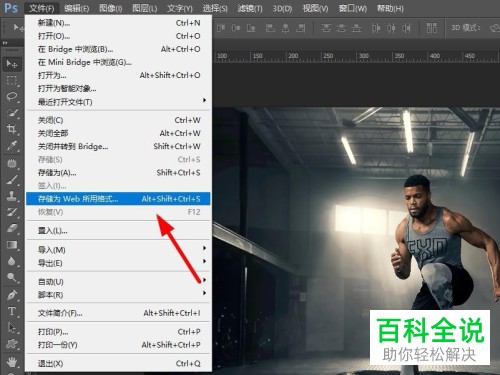The image size is (500, 375).
Task: Select the Path Selection tool
Action: tap(12, 328)
